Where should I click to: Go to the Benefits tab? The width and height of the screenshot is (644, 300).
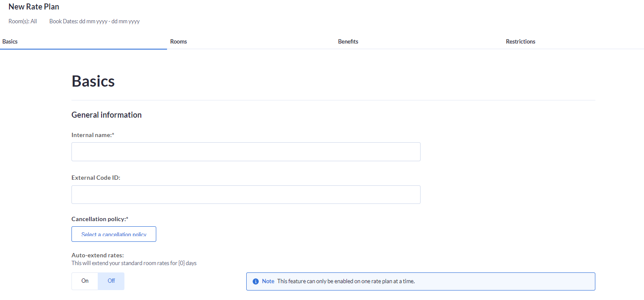pyautogui.click(x=348, y=42)
